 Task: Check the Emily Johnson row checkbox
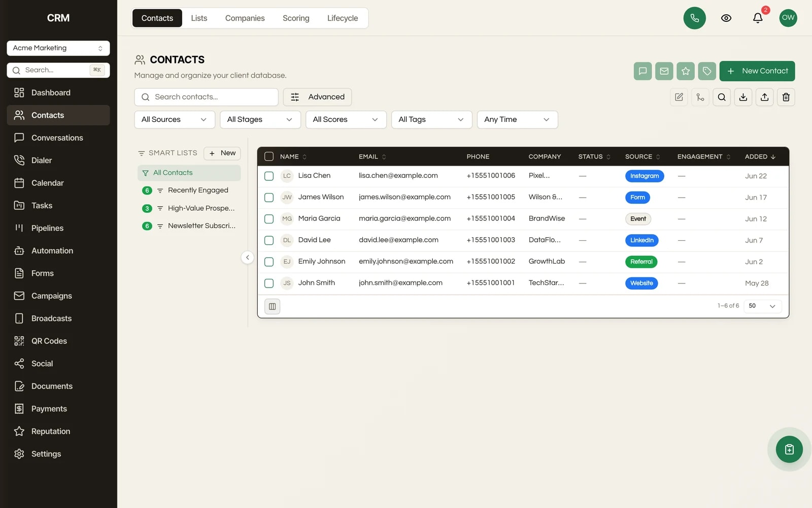pos(269,262)
